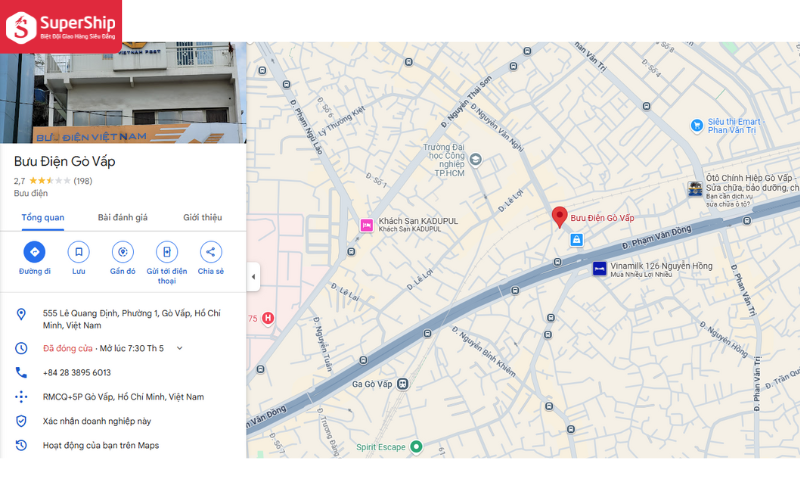Click the Đ. Lê Lai street label
Screen dimensions: 800x500
345,292
